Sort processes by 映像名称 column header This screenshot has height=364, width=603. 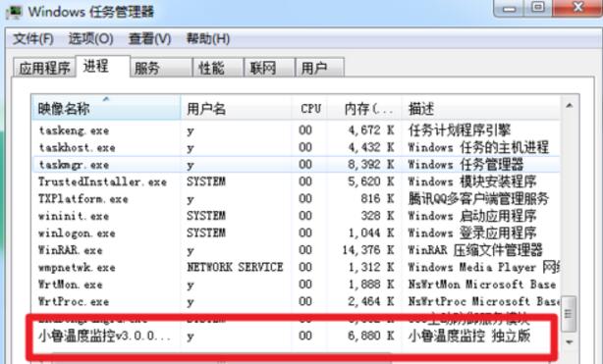(x=106, y=109)
